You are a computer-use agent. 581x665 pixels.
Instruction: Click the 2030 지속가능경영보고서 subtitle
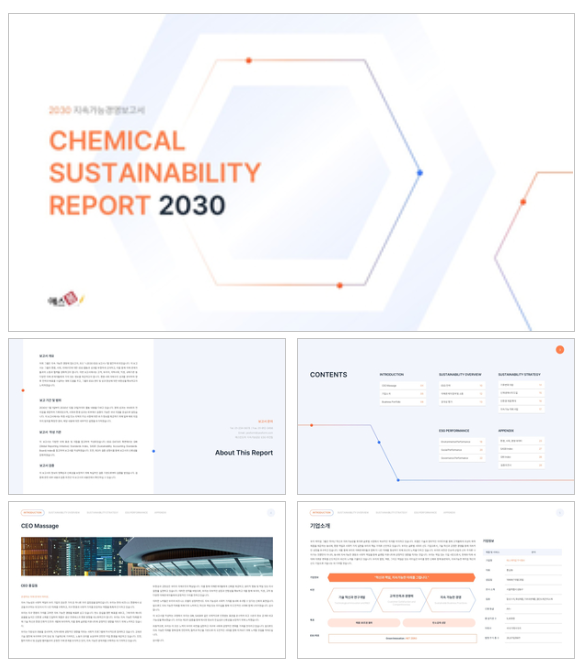[x=97, y=110]
